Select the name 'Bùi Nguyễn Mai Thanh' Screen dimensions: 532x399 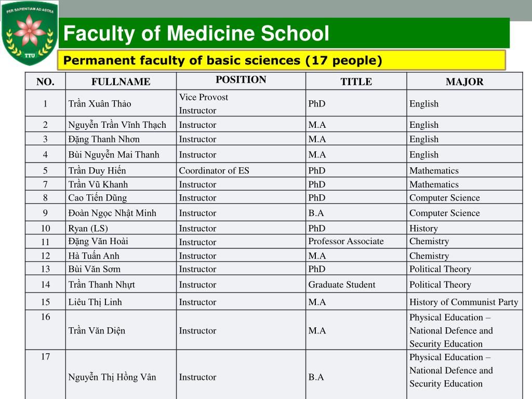(114, 155)
